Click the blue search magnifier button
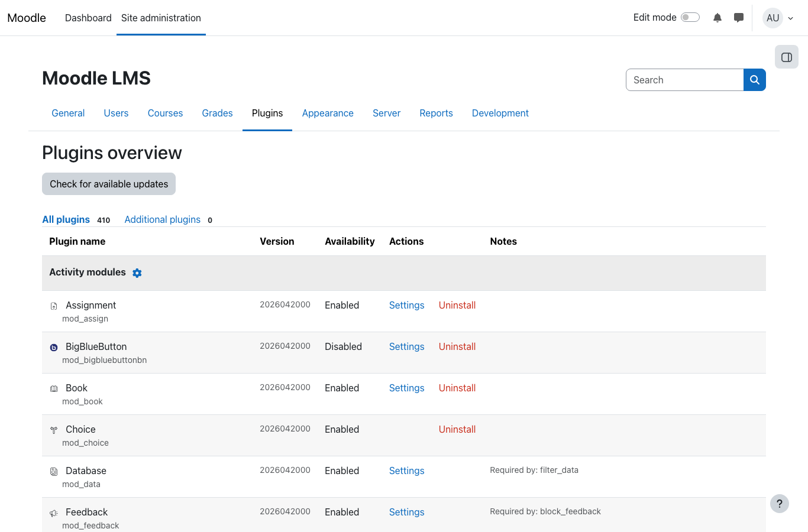The height and width of the screenshot is (532, 808). point(755,80)
